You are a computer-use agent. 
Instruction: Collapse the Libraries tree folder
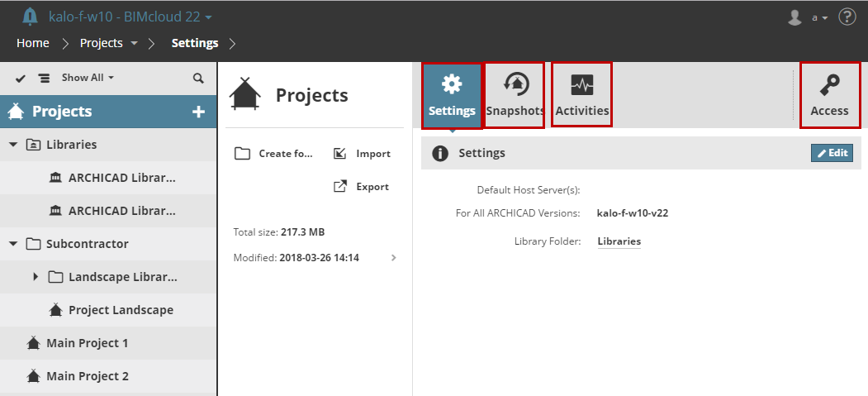[x=13, y=145]
